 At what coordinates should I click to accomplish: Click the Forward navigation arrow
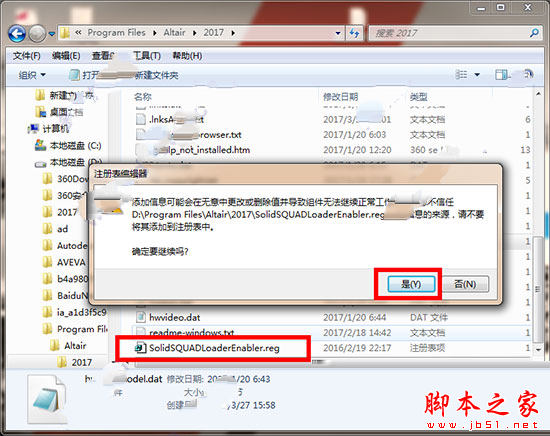coord(37,34)
